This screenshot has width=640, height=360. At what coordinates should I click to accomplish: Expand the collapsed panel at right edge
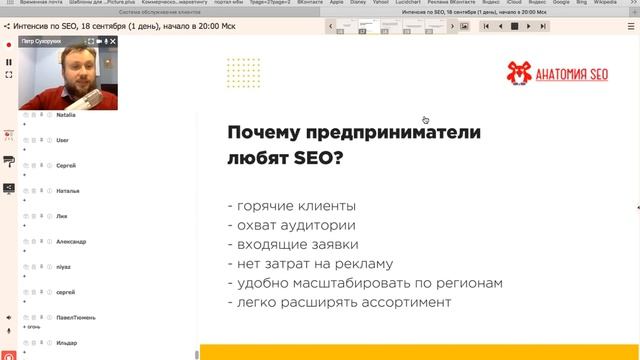pos(638,207)
